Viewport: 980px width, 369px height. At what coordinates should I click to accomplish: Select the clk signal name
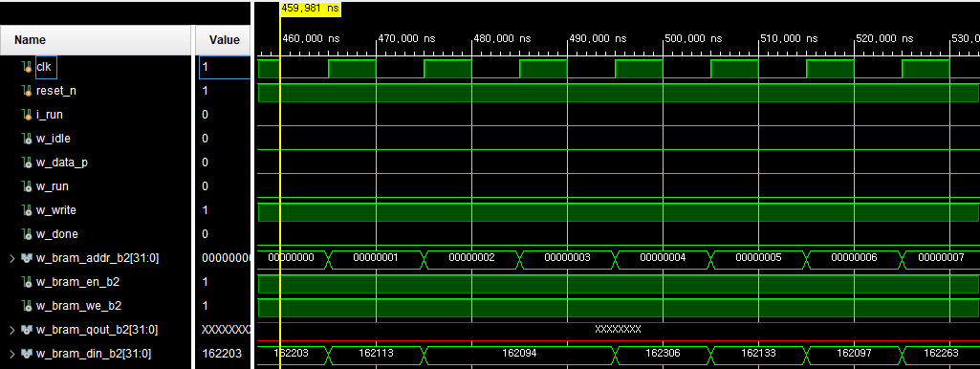point(44,67)
